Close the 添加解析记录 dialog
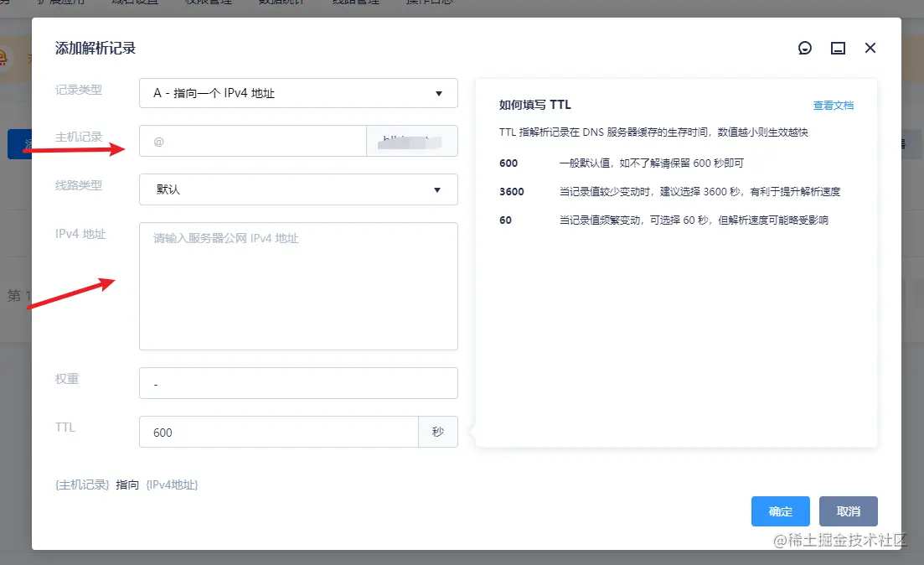 click(x=870, y=48)
